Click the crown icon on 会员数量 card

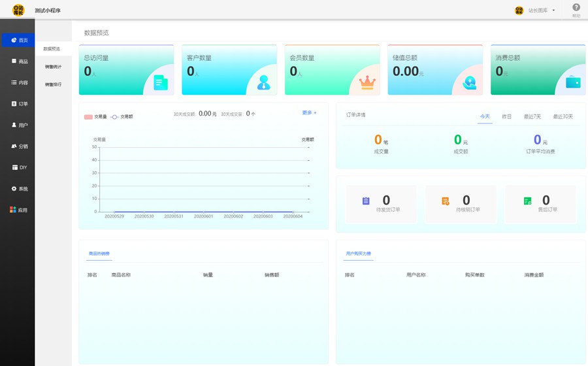(x=367, y=82)
